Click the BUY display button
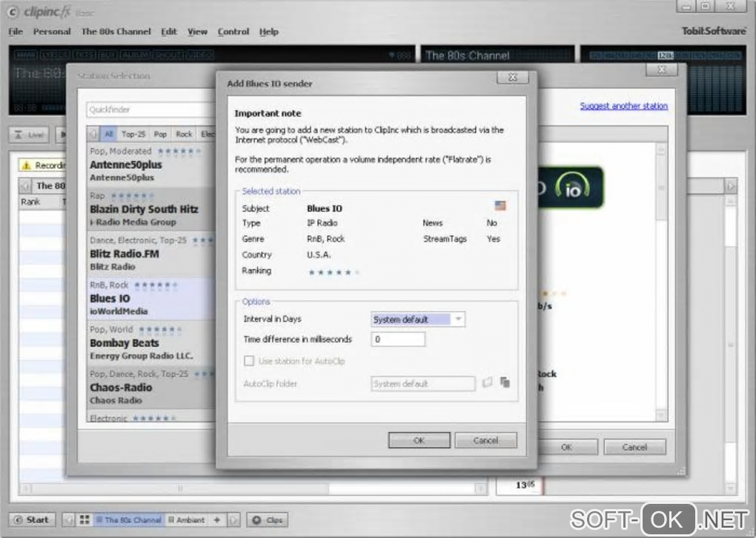Image resolution: width=756 pixels, height=538 pixels. pyautogui.click(x=107, y=55)
